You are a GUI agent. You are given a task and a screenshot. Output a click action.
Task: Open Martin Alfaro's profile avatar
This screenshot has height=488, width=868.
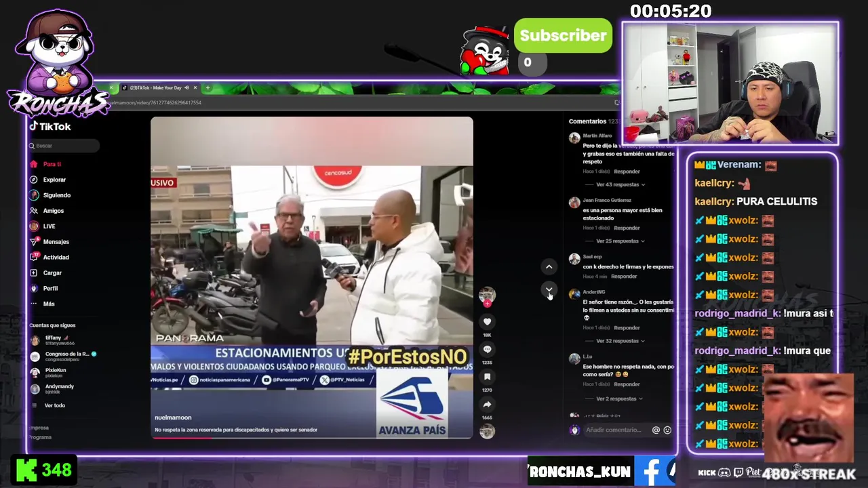pyautogui.click(x=574, y=138)
